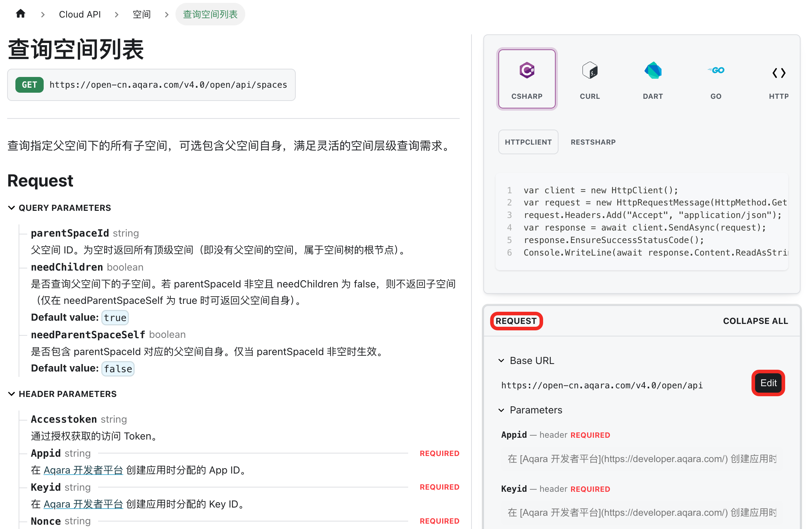The height and width of the screenshot is (529, 812).
Task: Select the HTTP code brackets icon
Action: 779,73
